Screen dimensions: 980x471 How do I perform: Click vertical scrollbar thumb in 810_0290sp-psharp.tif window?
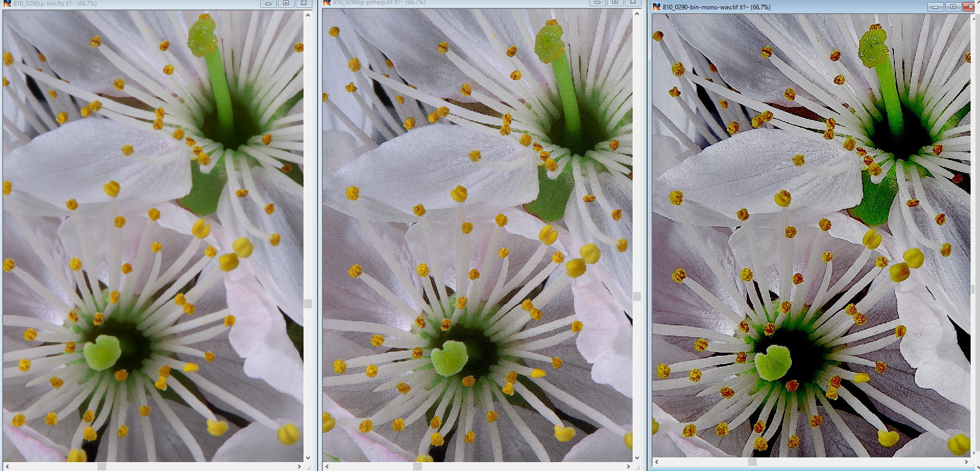tap(637, 296)
